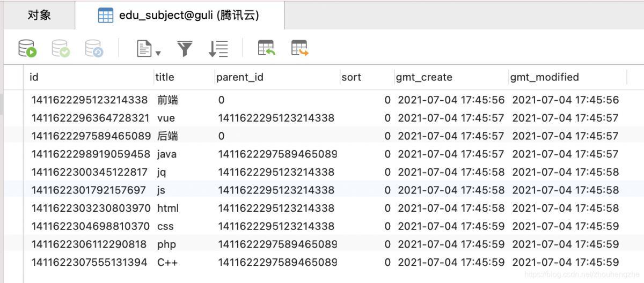The image size is (644, 283).
Task: Click the title cell jq
Action: [162, 173]
